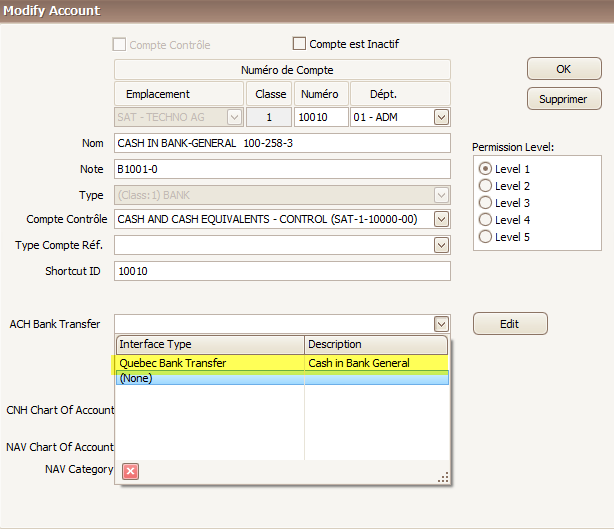614x529 pixels.
Task: Expand the Compte Contrôle combo box arrow
Action: pos(441,219)
